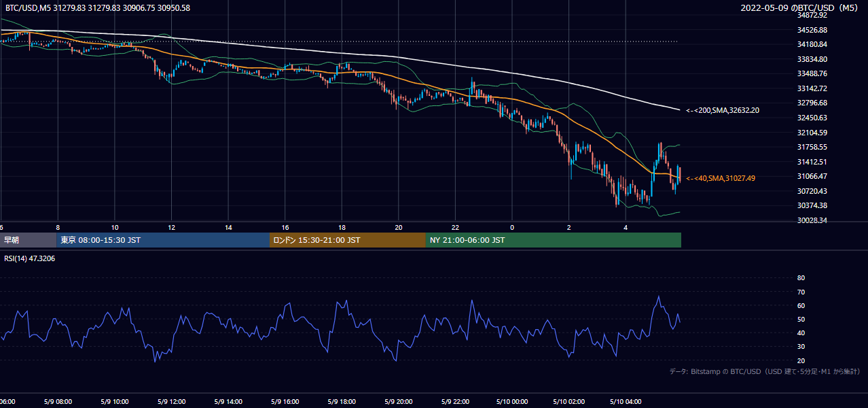Click the 5/10 02:00 time label
This screenshot has height=408, width=868.
tap(569, 402)
